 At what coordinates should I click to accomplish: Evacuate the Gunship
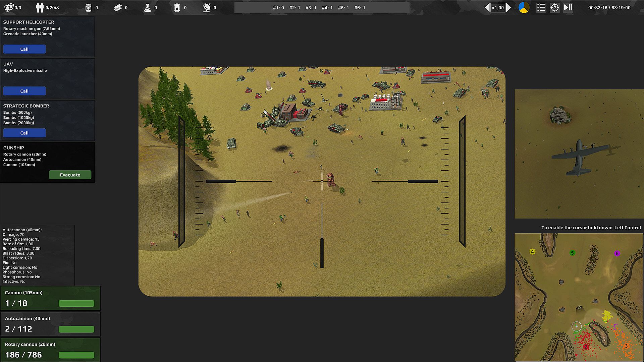pos(70,175)
